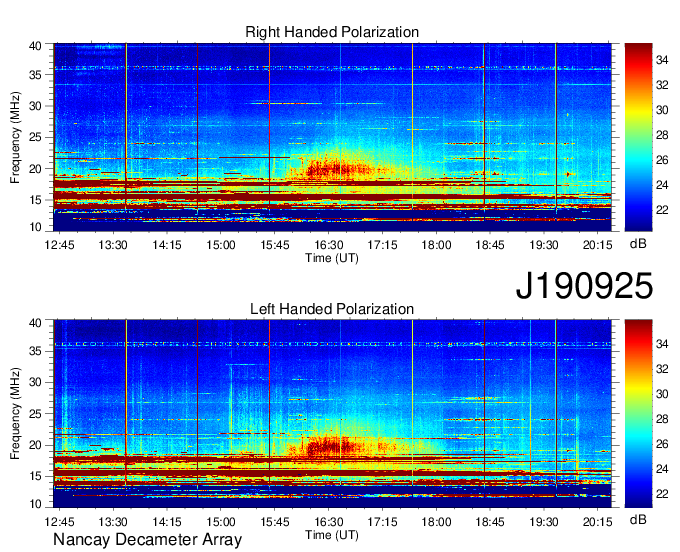This screenshot has height=552, width=680.
Task: Click the "18:45" time tick of right-handed plot
Action: 490,245
